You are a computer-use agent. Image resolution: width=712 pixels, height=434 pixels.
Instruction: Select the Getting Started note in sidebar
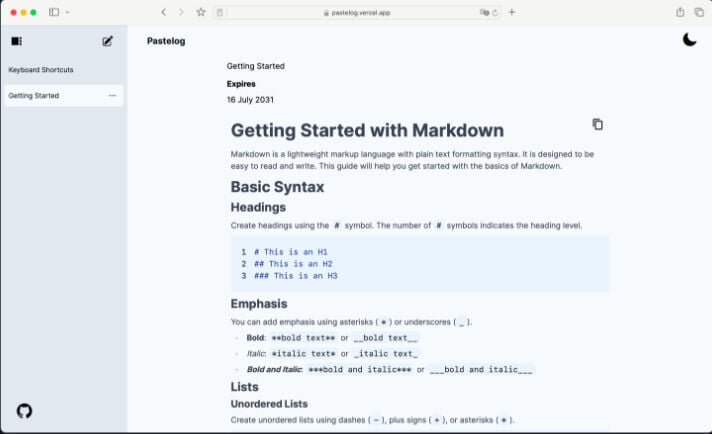(34, 96)
